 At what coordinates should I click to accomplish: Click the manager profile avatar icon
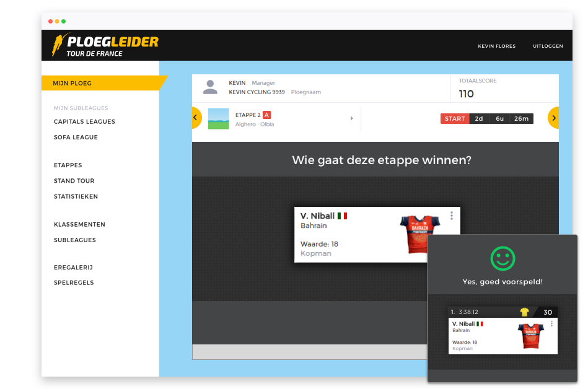[x=210, y=87]
